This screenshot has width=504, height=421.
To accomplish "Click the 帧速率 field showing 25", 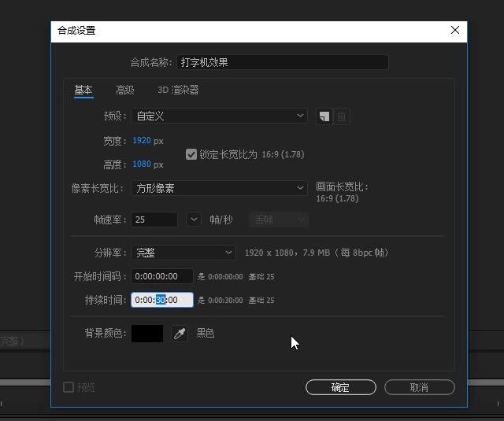I will click(x=154, y=220).
